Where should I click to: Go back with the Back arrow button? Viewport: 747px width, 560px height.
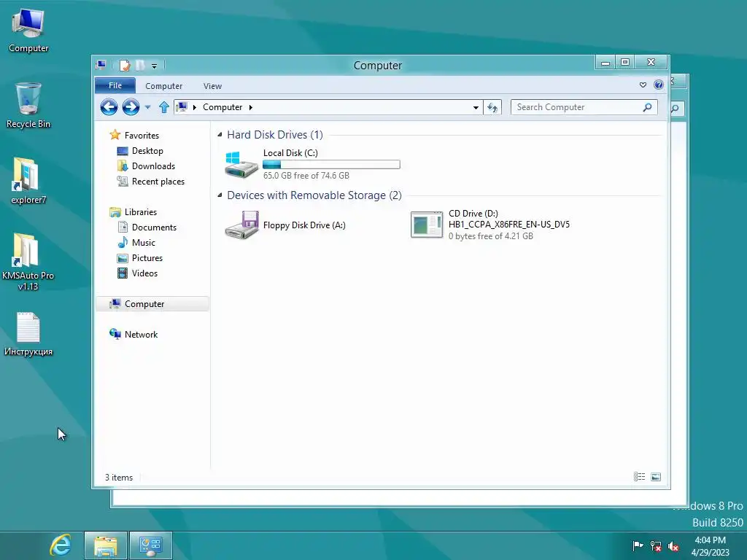coord(109,107)
